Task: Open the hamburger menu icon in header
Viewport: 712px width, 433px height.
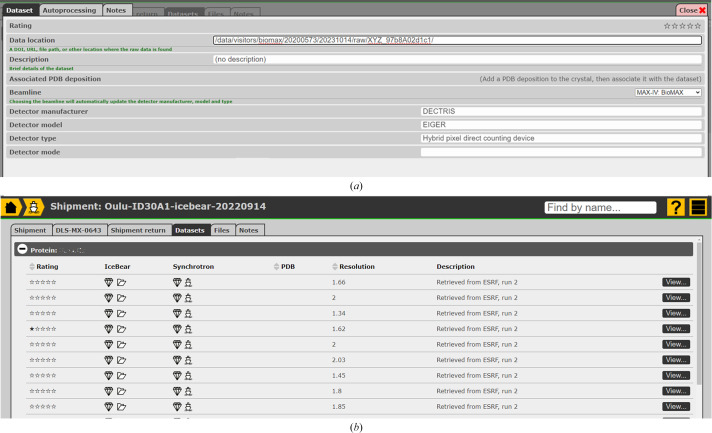Action: pos(697,207)
